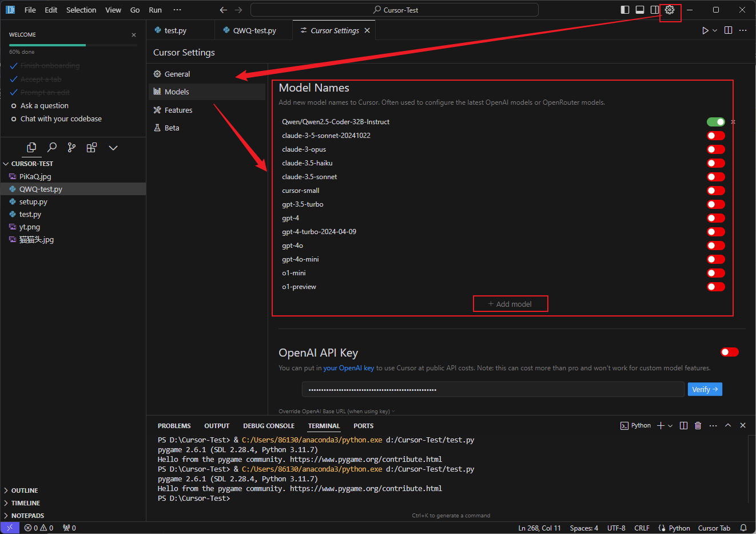The width and height of the screenshot is (756, 534).
Task: Disable the Qwen2.5-Coder-32B-Instruct model toggle
Action: click(715, 122)
